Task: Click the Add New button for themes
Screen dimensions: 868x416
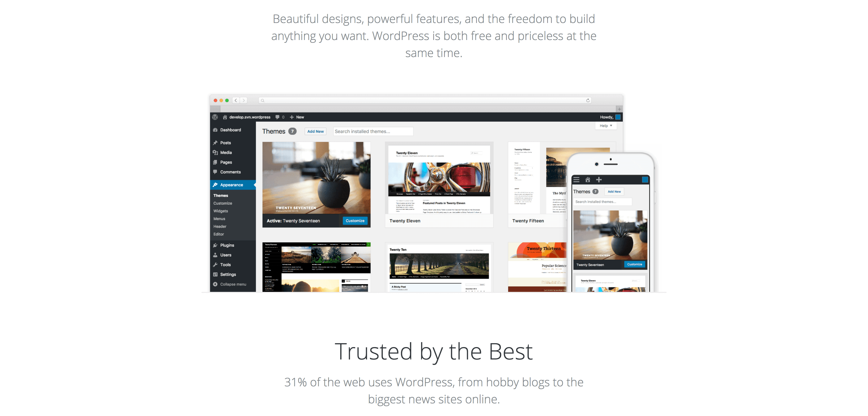Action: 317,132
